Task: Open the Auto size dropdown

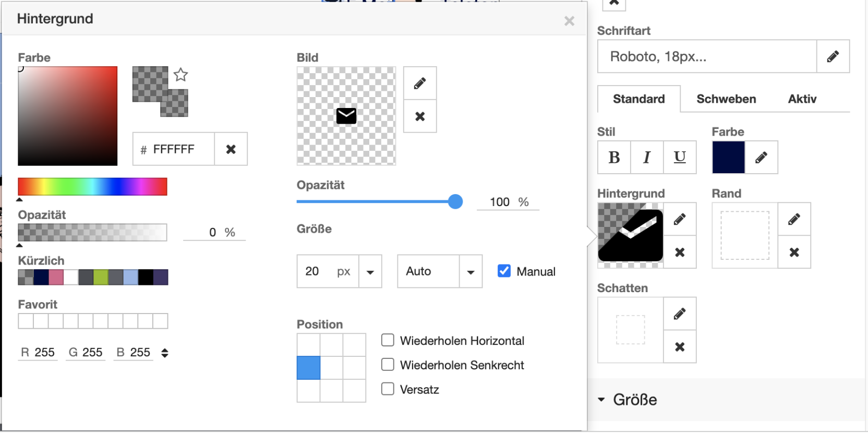Action: [471, 272]
